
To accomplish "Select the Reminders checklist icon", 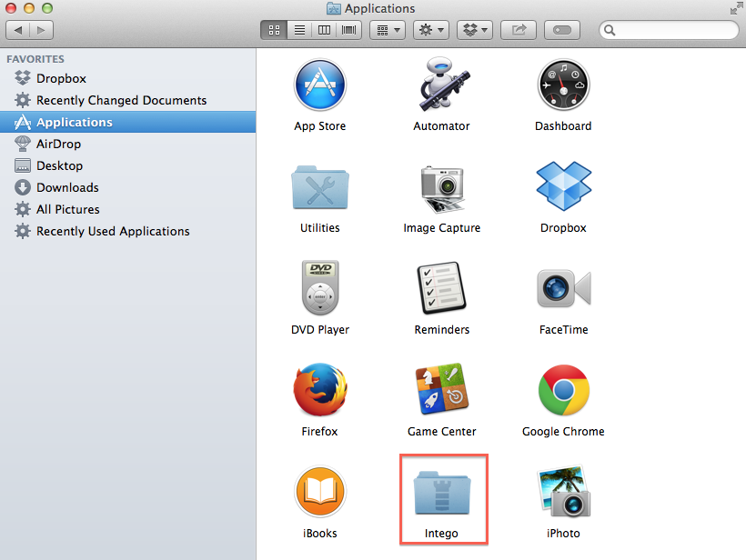I will 442,287.
